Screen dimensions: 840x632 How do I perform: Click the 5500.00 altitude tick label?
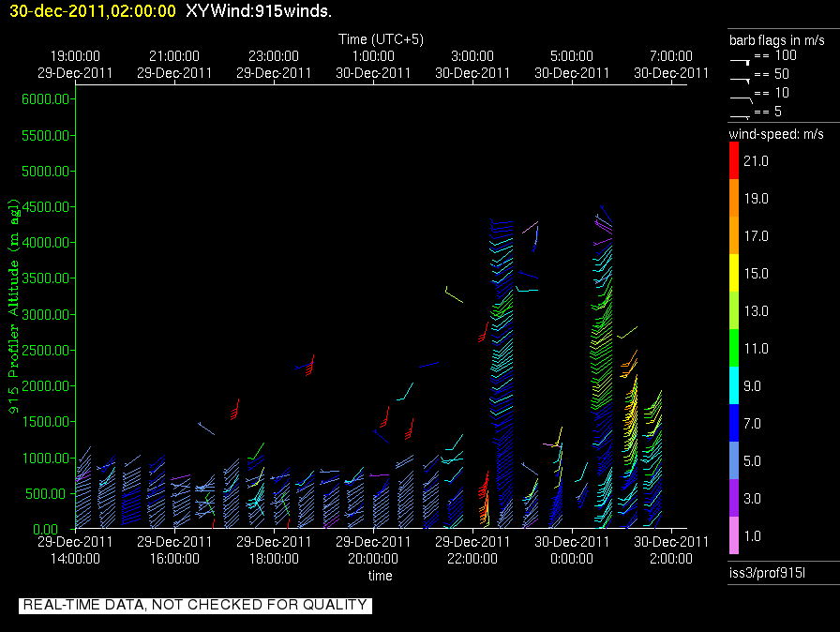[x=46, y=136]
